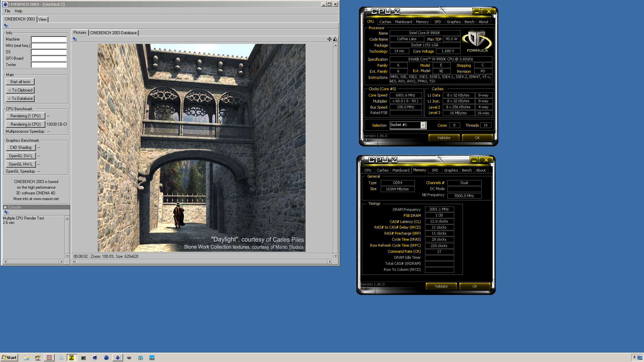This screenshot has width=644, height=362.
Task: Click the pin icon in the Console panel
Action: [x=6, y=213]
